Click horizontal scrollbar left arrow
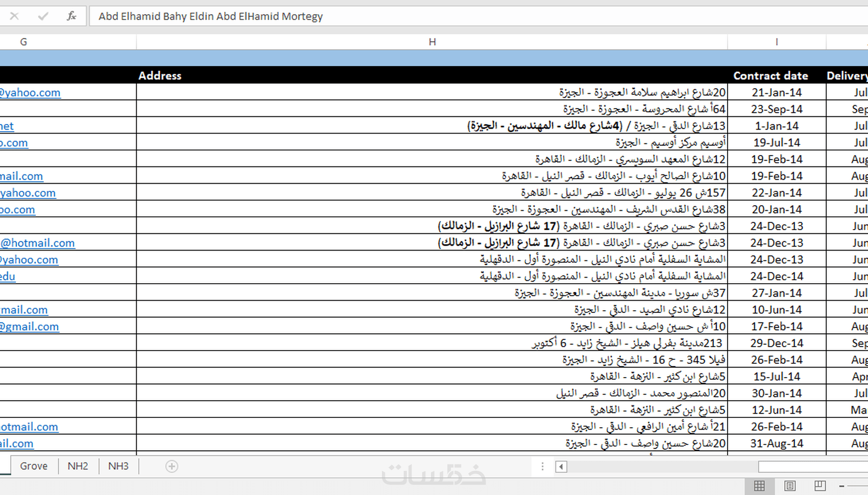The width and height of the screenshot is (868, 495). pos(561,466)
